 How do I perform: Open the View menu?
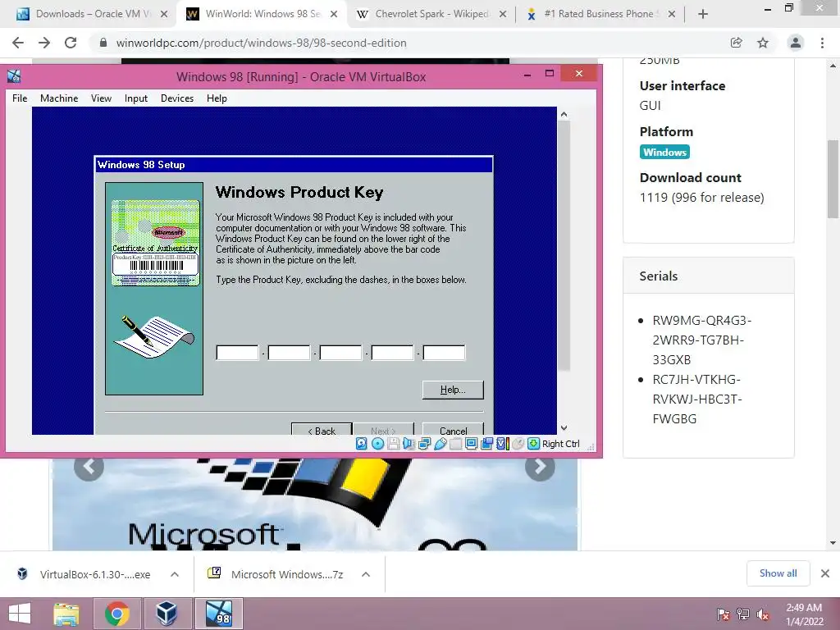[x=101, y=98]
